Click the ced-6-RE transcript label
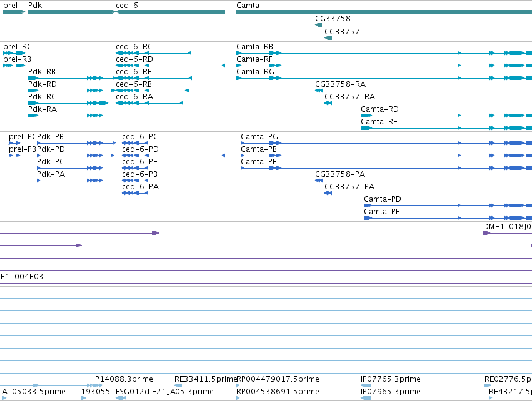 134,72
